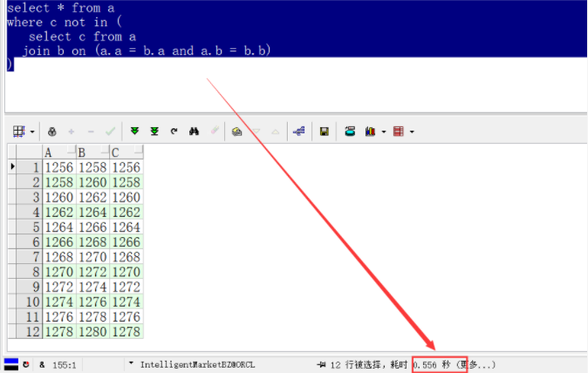This screenshot has height=373, width=588.
Task: Click cell 1260 in row 3 column A
Action: (x=59, y=197)
